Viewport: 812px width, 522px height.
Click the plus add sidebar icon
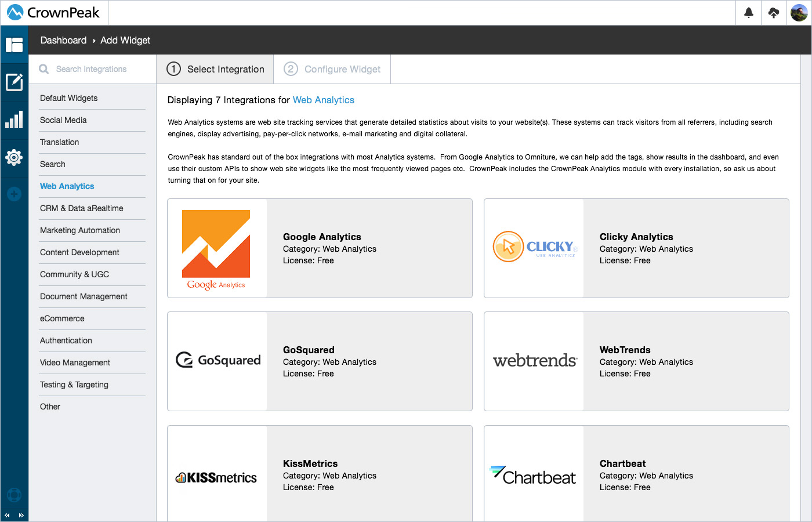coord(14,194)
